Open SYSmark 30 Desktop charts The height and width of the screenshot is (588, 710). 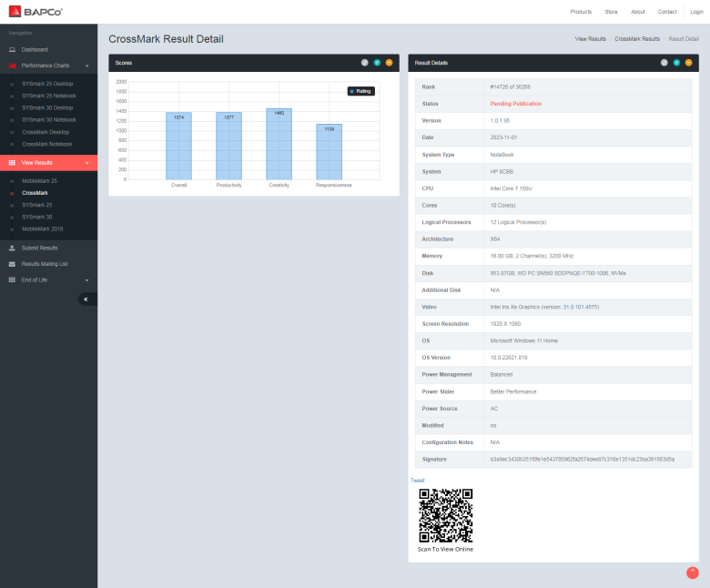47,107
